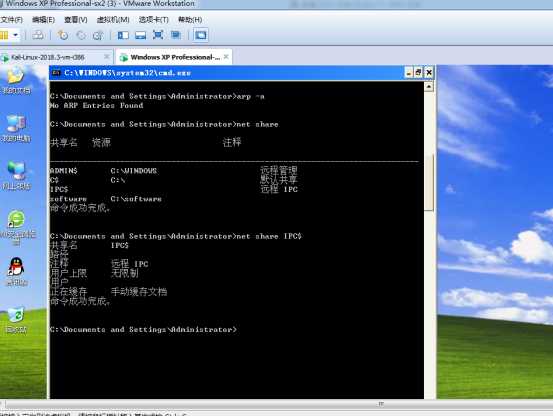Click the C:\WINDOWS\system32\cmd.exe title text
The height and width of the screenshot is (417, 553).
tap(127, 73)
